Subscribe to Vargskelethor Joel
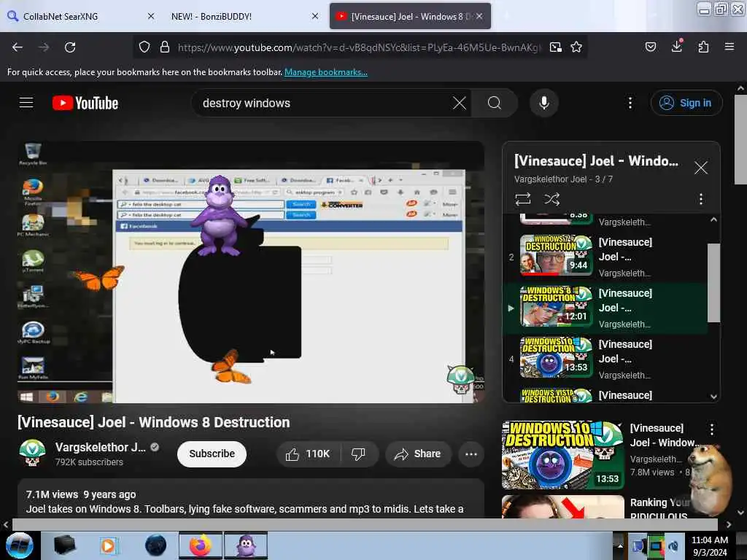 point(212,454)
